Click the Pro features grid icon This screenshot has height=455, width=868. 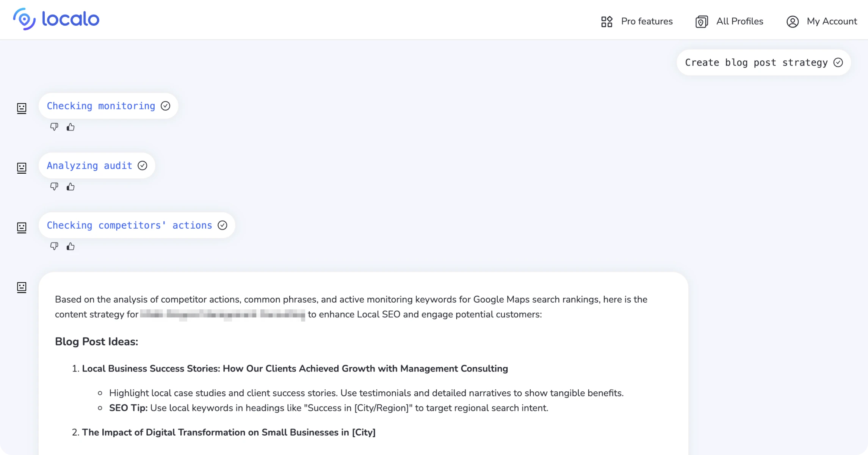(x=606, y=22)
